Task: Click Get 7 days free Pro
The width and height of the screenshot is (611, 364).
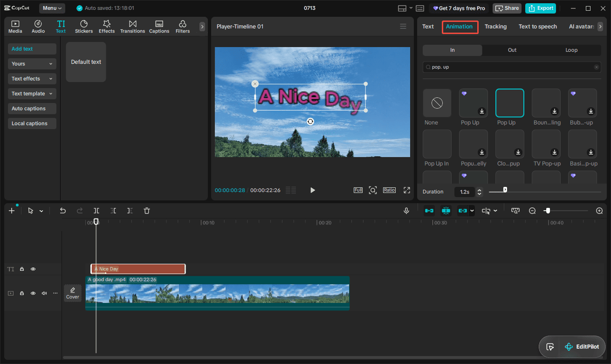Action: point(460,8)
